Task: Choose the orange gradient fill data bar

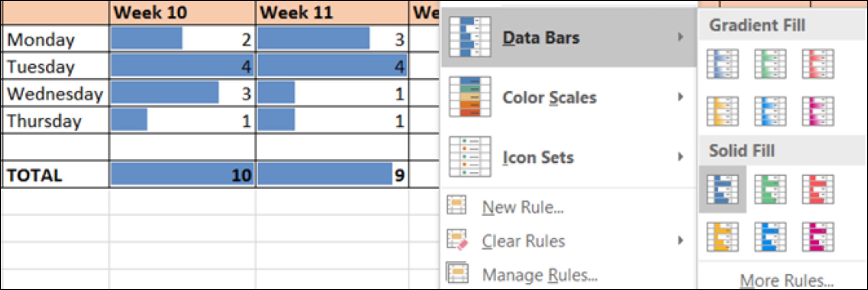Action: pyautogui.click(x=722, y=111)
